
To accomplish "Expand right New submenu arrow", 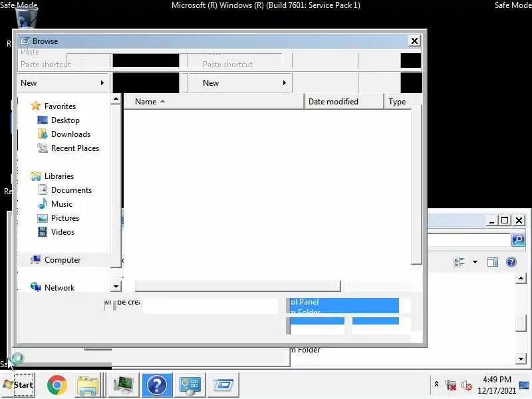I will pos(285,82).
